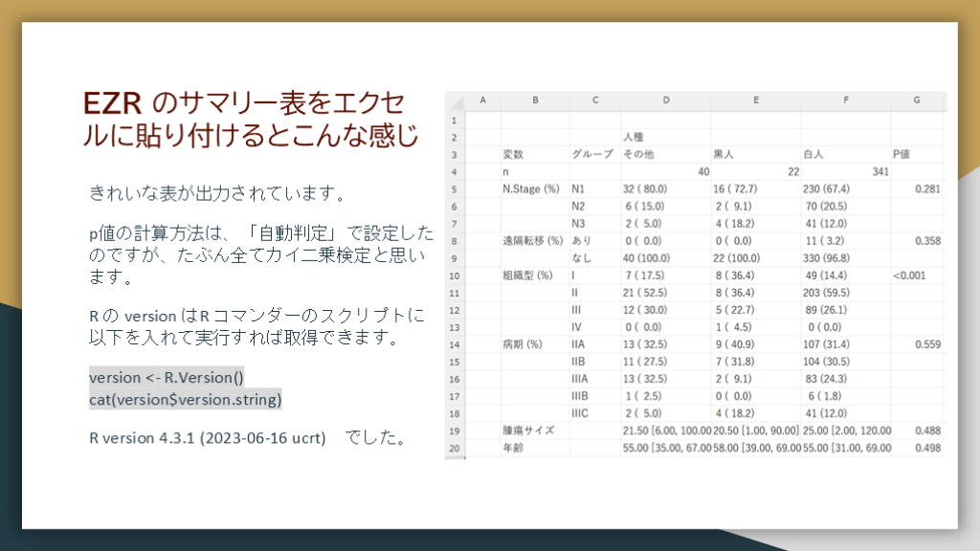
Task: Select column header B
Action: point(535,100)
